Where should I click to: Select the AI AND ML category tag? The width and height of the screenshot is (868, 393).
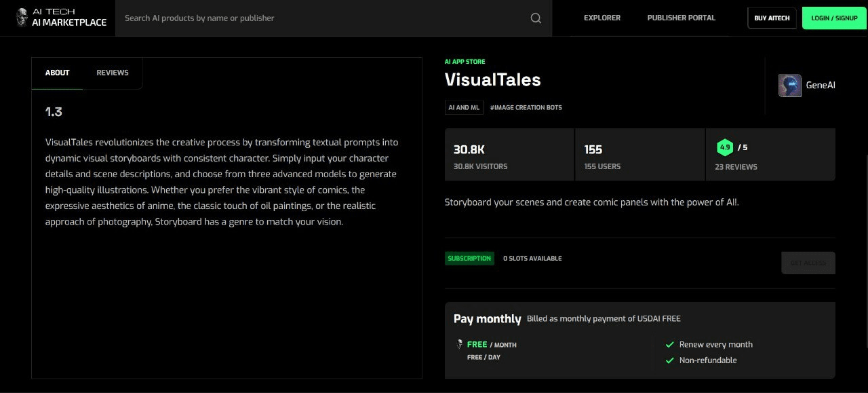(x=464, y=107)
